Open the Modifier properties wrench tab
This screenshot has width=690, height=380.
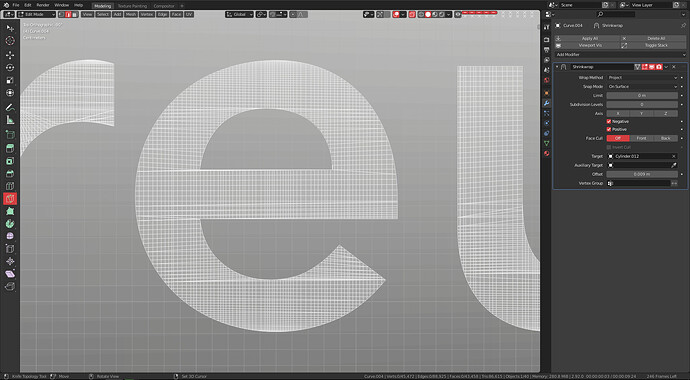(547, 103)
